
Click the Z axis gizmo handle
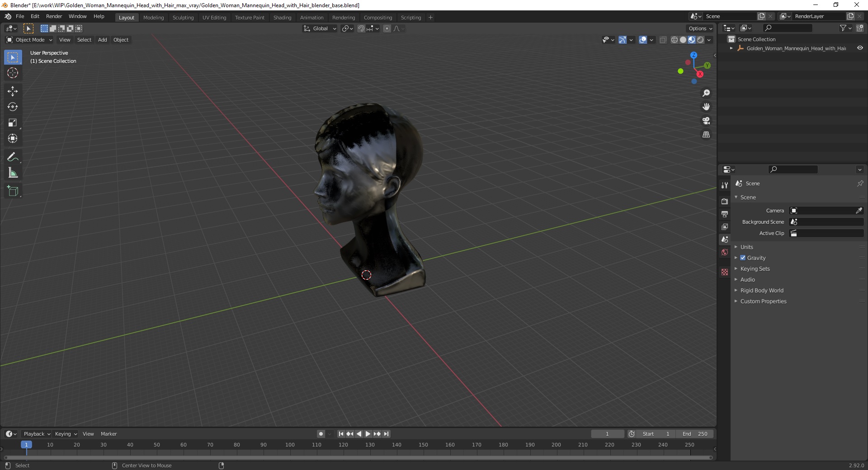pos(693,55)
